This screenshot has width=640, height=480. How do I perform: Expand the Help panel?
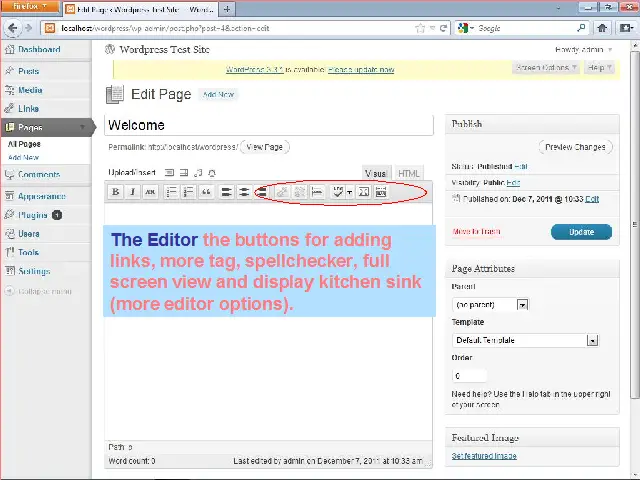point(599,67)
